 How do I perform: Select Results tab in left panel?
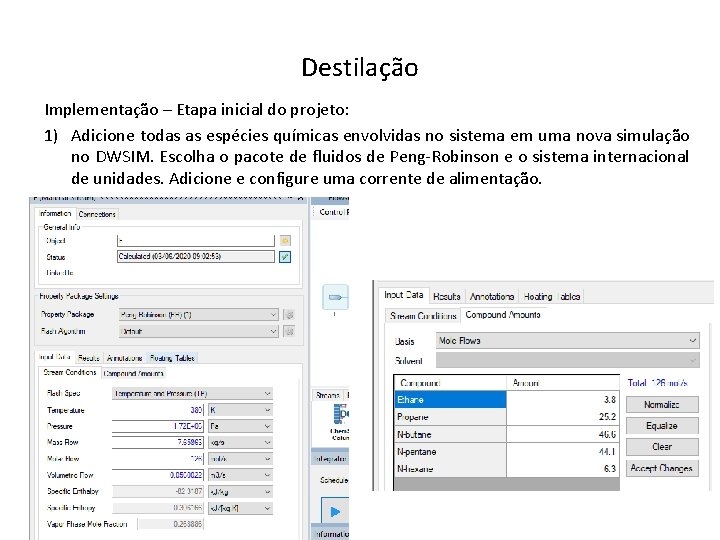pyautogui.click(x=89, y=358)
